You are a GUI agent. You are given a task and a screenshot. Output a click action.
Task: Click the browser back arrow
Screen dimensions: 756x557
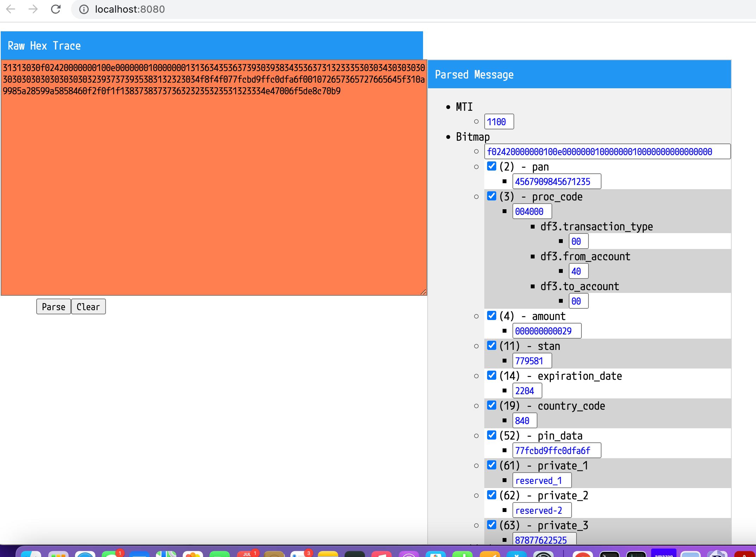[11, 9]
